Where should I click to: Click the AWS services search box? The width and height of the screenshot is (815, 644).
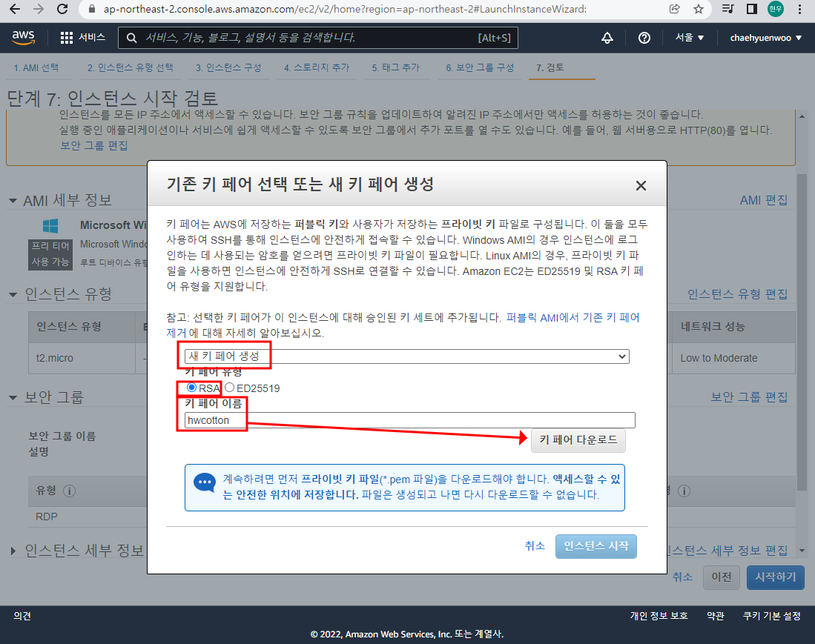pyautogui.click(x=318, y=38)
